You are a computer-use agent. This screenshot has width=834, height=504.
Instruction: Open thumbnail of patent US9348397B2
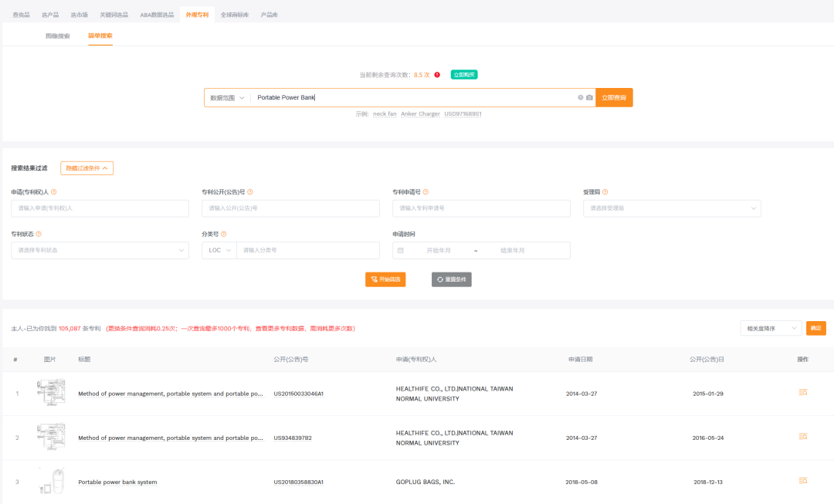click(x=50, y=437)
